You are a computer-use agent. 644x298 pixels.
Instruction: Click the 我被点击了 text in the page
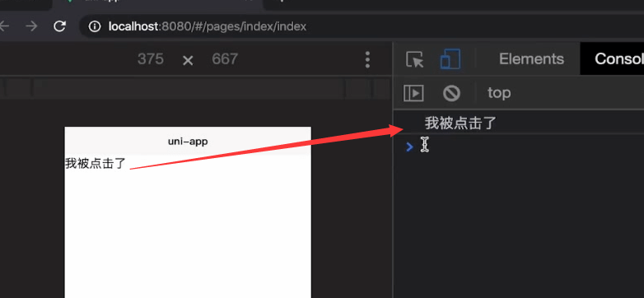(x=95, y=163)
